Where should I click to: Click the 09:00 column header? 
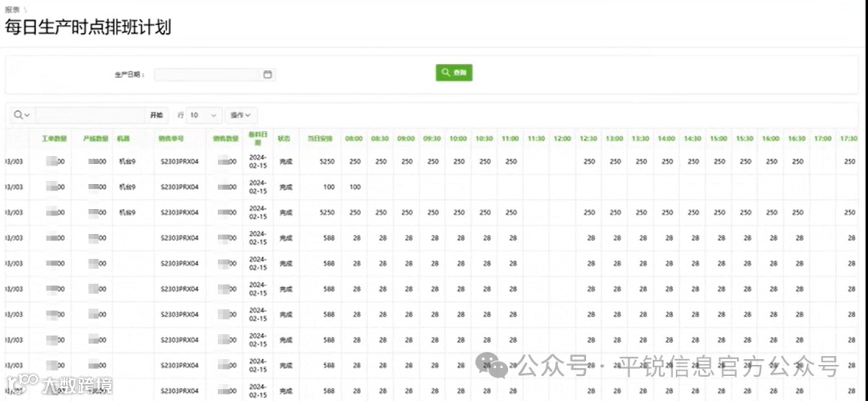[406, 138]
